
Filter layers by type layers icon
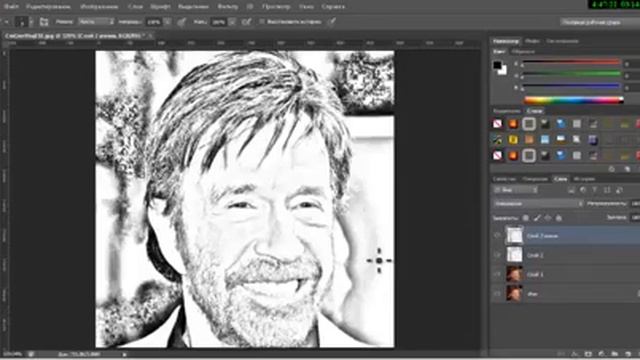pos(595,190)
